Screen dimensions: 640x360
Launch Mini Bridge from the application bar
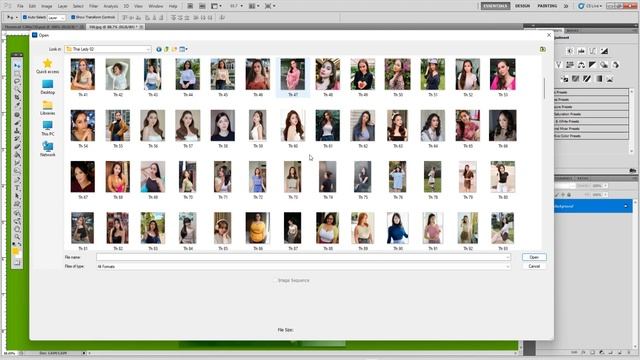[202, 6]
